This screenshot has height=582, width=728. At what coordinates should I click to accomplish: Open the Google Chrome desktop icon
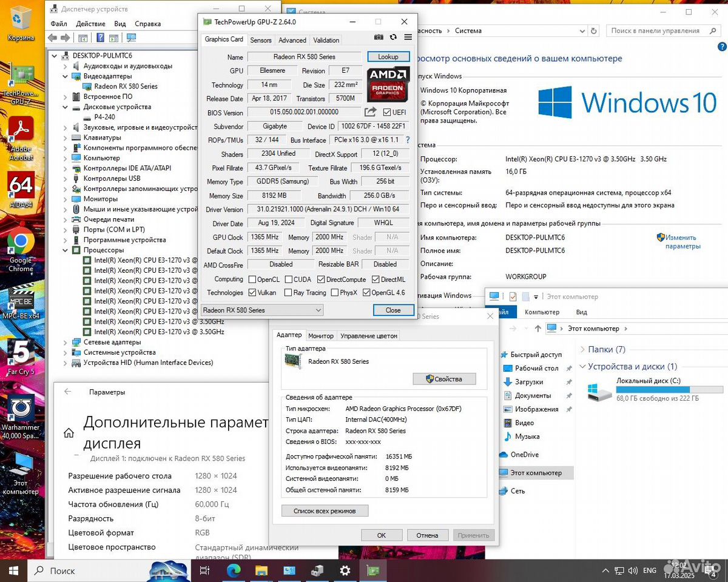[21, 250]
